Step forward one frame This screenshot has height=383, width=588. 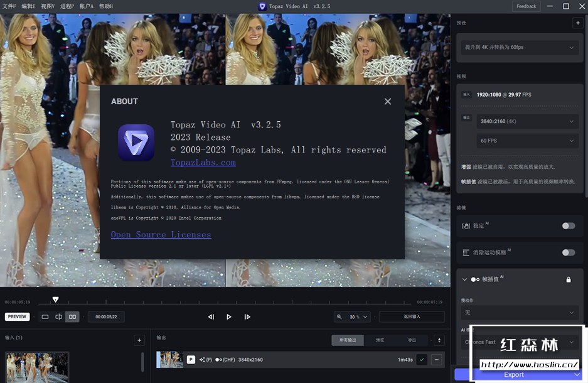pyautogui.click(x=247, y=317)
